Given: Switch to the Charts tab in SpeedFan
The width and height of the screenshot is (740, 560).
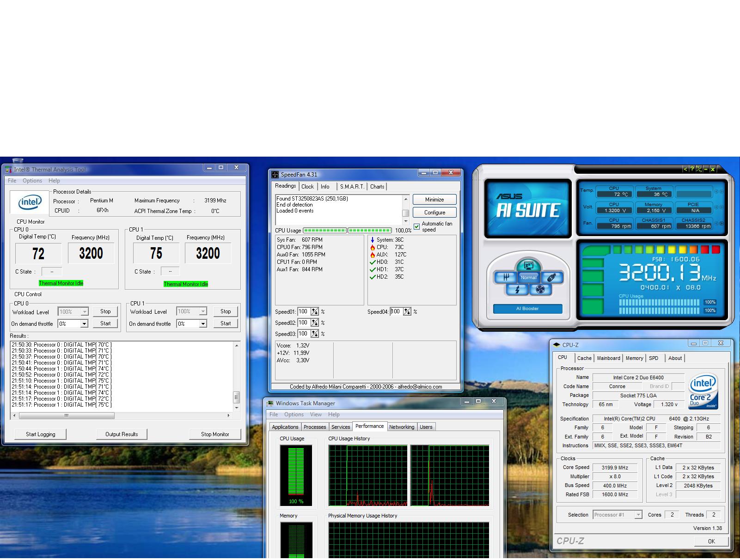Looking at the screenshot, I should (377, 187).
